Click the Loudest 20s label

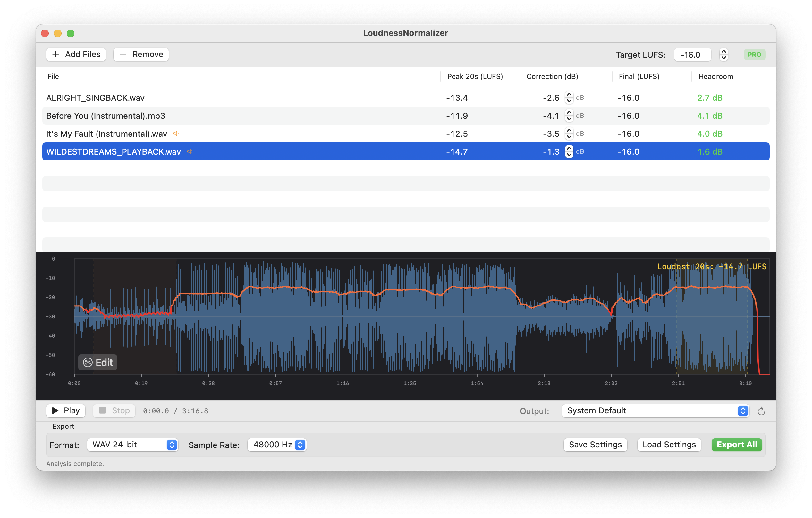tap(712, 267)
